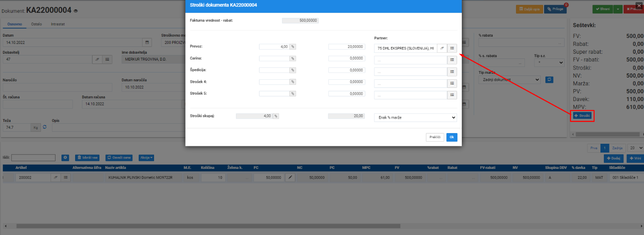644x235 pixels.
Task: Open the calendar picker for Datum field
Action: [x=146, y=43]
